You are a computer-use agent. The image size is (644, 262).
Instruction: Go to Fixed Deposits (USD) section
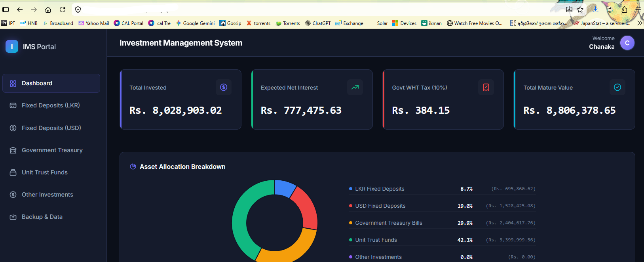pyautogui.click(x=51, y=128)
